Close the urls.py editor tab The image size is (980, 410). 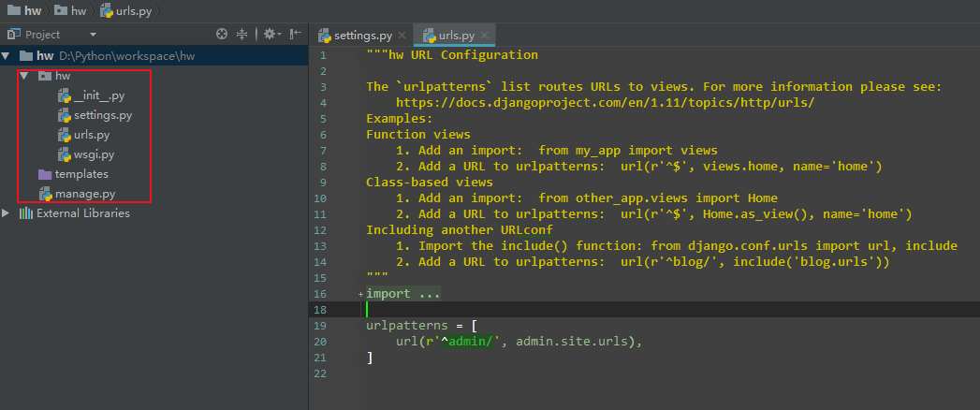coord(485,36)
